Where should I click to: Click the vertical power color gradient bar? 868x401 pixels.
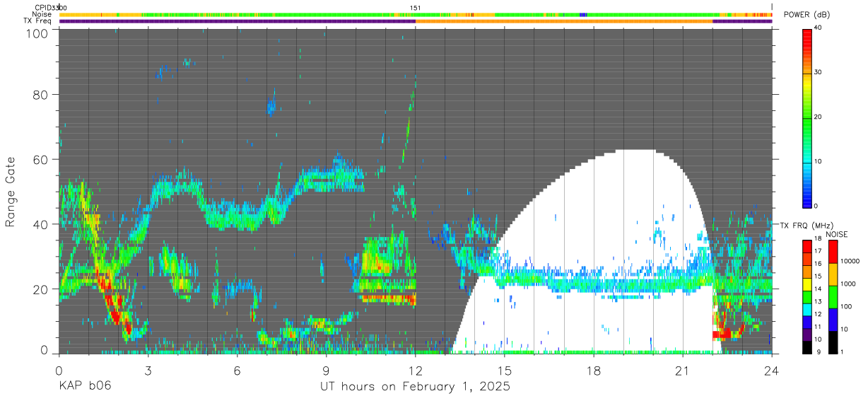[807, 117]
